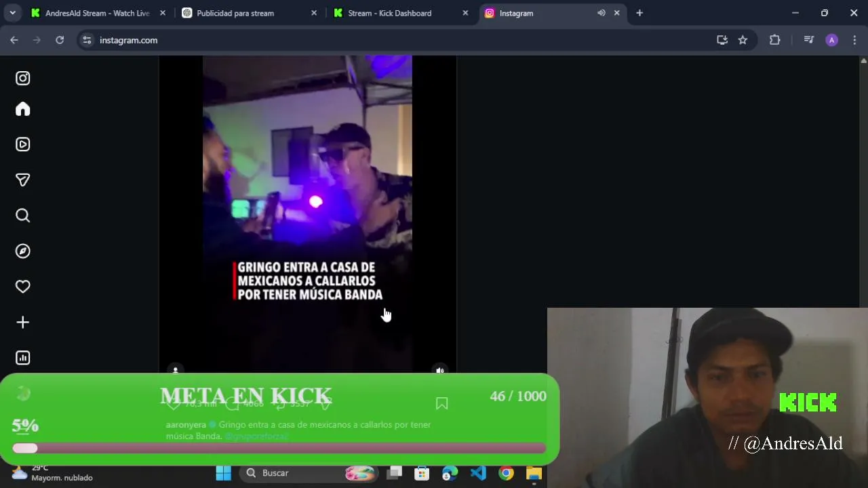Click the taskbar Buscar search box
The image size is (868, 488).
point(308,473)
